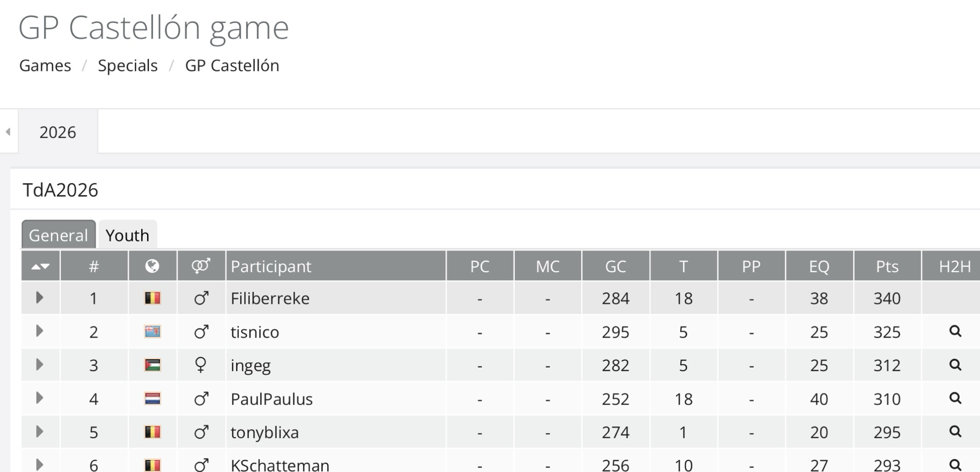The image size is (980, 472).
Task: Open H2H magnifier for tonyblixa
Action: [955, 432]
